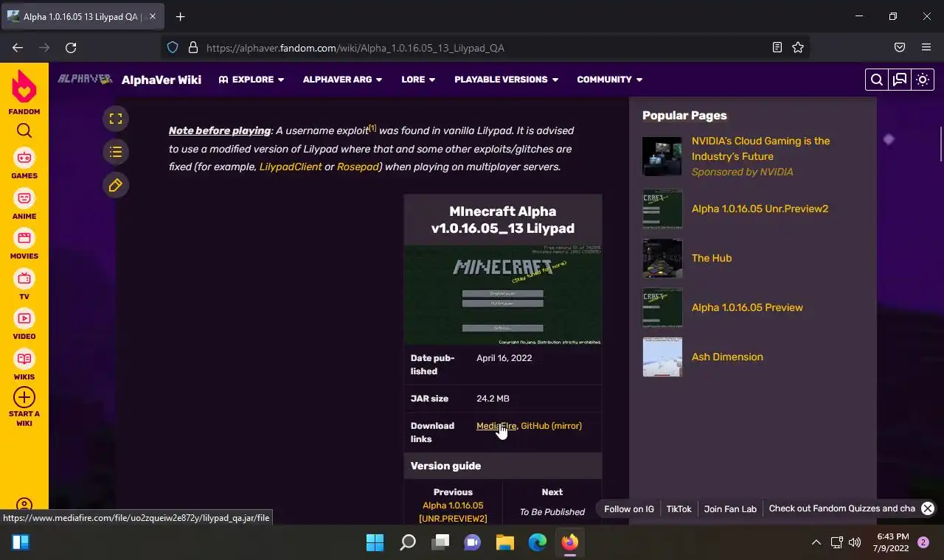Expand the AlphaVer ARG dropdown
The image size is (944, 560).
tap(342, 80)
